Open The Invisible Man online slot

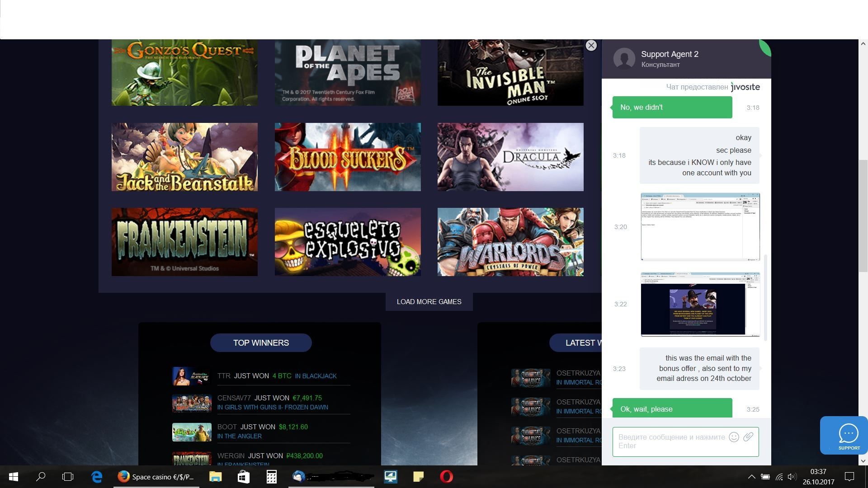[x=510, y=72]
